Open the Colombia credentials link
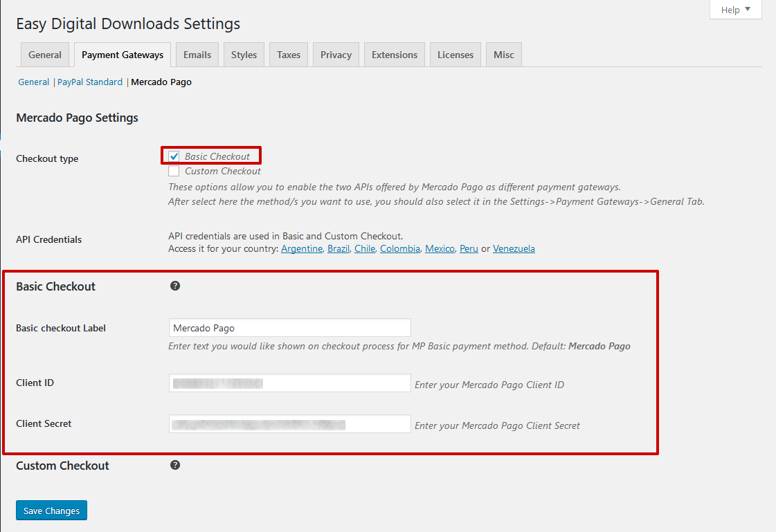This screenshot has width=776, height=532. 400,248
